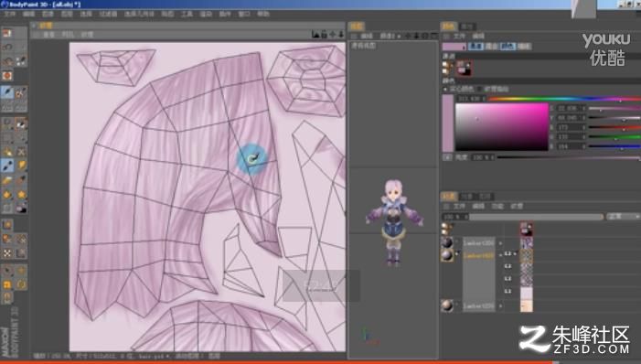641x364 pixels.
Task: Click the grip menu icon of texture view
Action: pos(37,35)
